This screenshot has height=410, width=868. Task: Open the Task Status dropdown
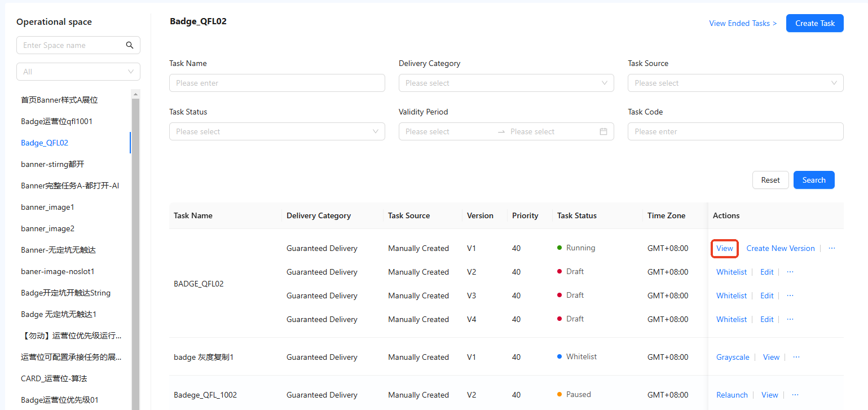(277, 131)
